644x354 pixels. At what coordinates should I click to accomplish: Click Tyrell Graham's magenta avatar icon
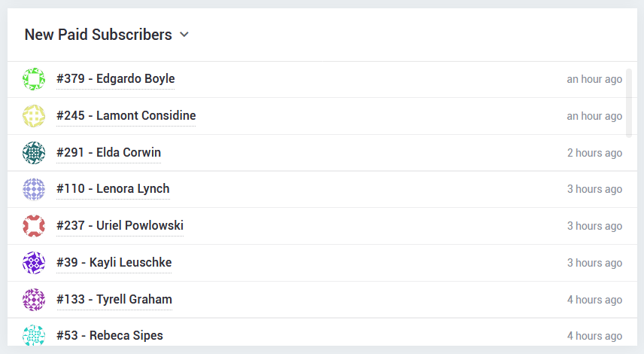(x=34, y=299)
